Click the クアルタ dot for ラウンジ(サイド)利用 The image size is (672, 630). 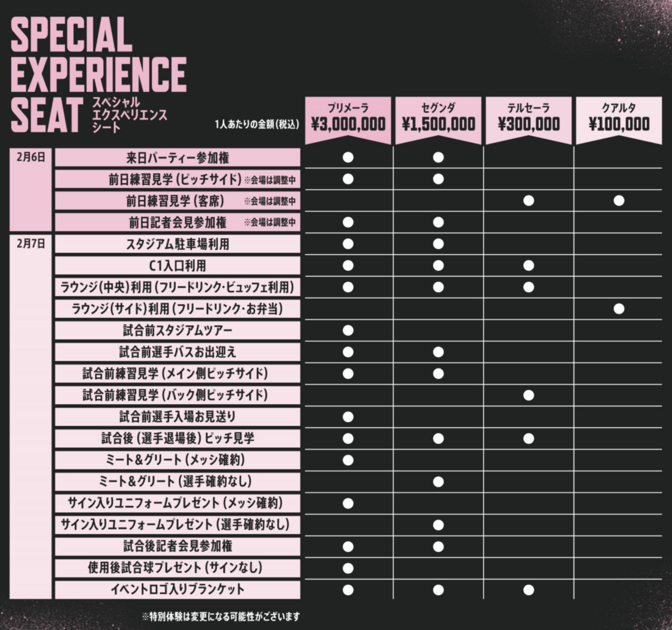[618, 309]
